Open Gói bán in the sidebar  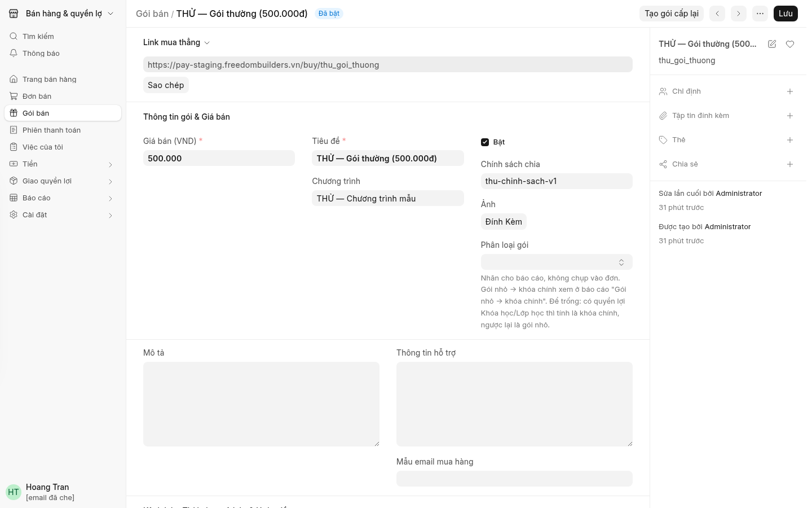(x=63, y=113)
